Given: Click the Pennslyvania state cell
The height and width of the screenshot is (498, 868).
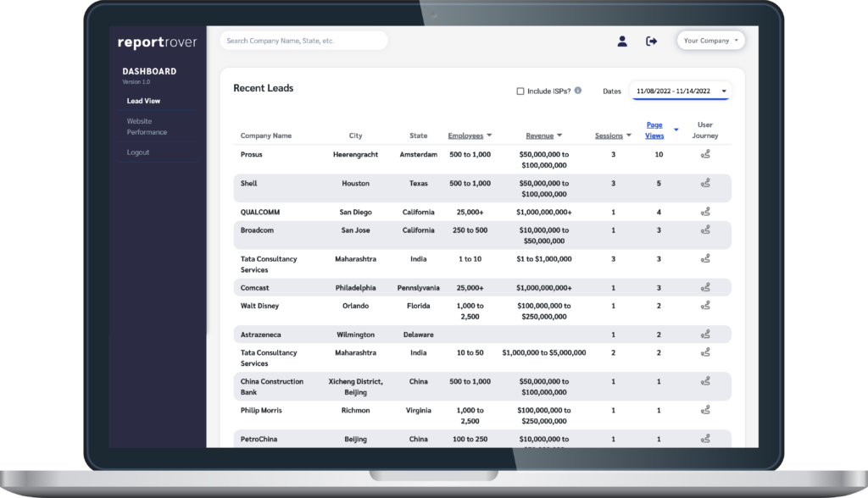Looking at the screenshot, I should tap(419, 288).
